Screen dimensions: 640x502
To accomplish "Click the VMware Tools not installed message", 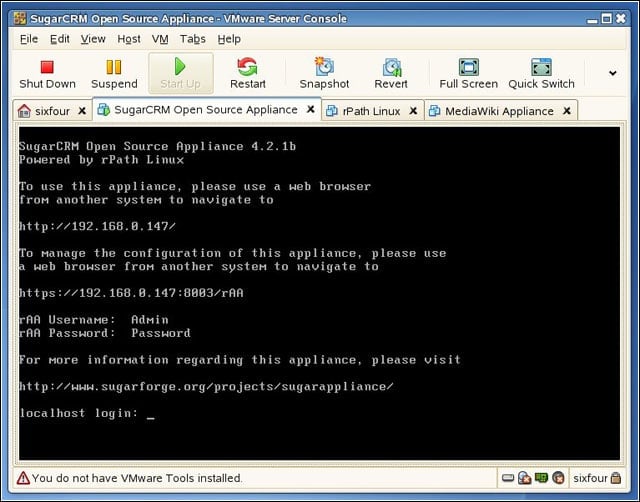I will click(137, 478).
